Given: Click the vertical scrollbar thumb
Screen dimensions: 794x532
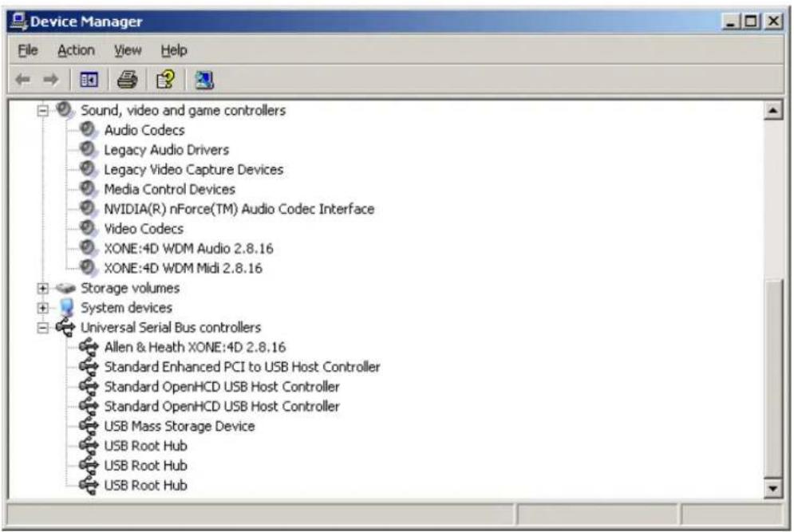Looking at the screenshot, I should coord(772,377).
